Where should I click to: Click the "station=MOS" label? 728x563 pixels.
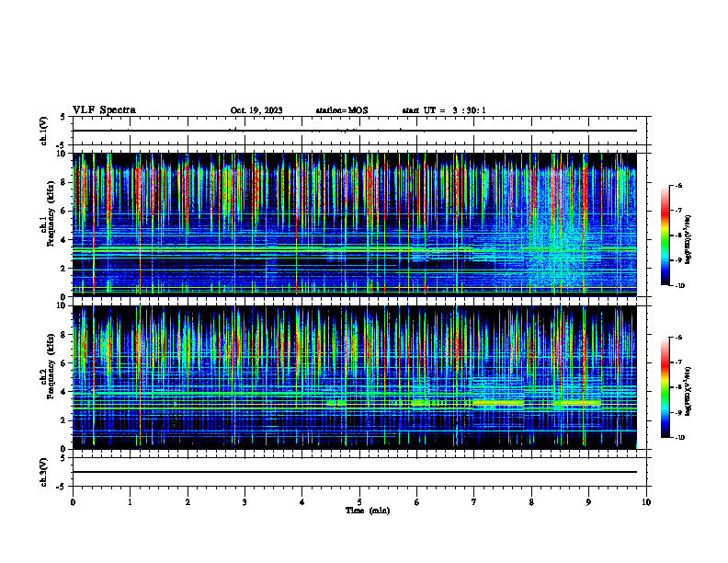[342, 110]
